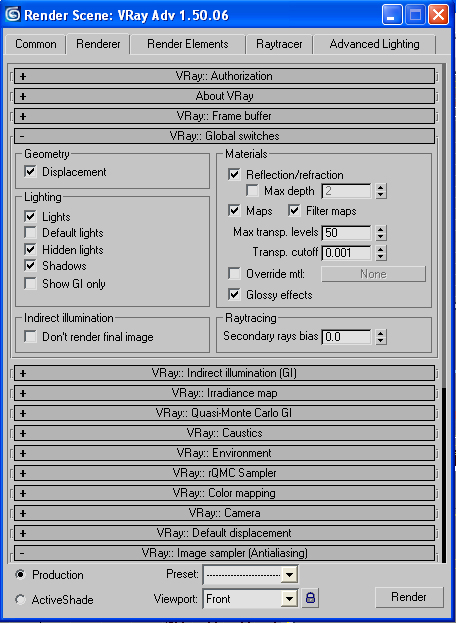
Task: Expand the VRay:: Camera rollout
Action: [x=224, y=513]
